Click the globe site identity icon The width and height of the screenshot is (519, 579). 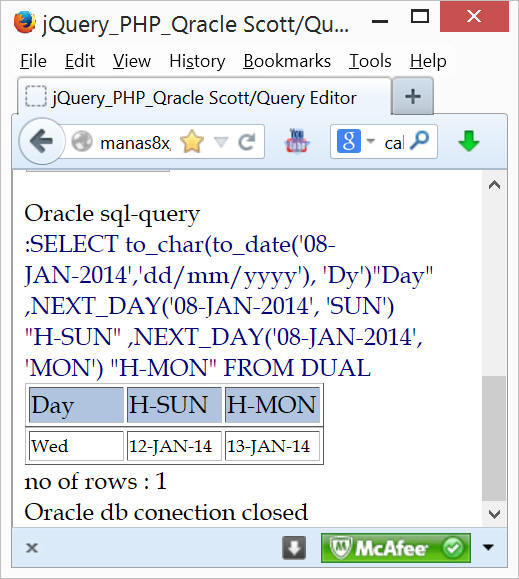[82, 142]
